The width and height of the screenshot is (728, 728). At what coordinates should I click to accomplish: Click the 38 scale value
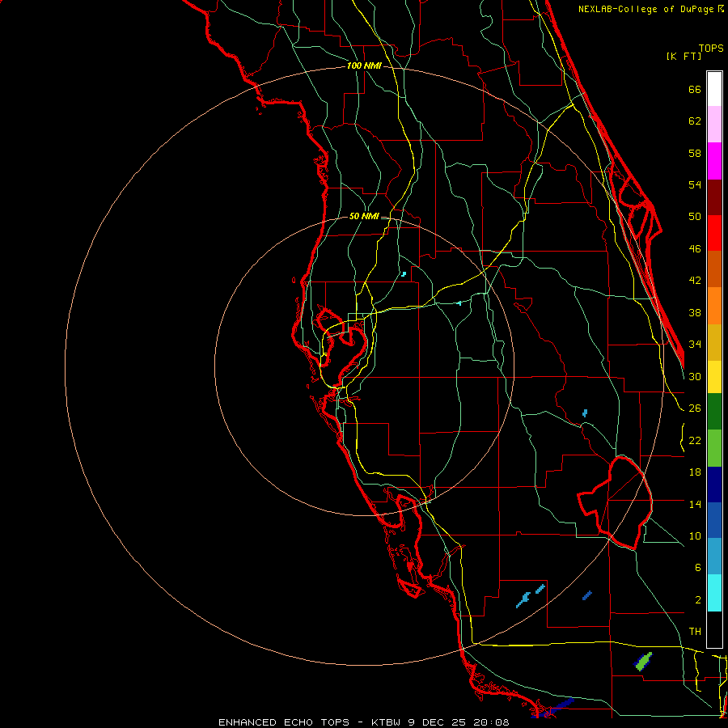point(695,312)
